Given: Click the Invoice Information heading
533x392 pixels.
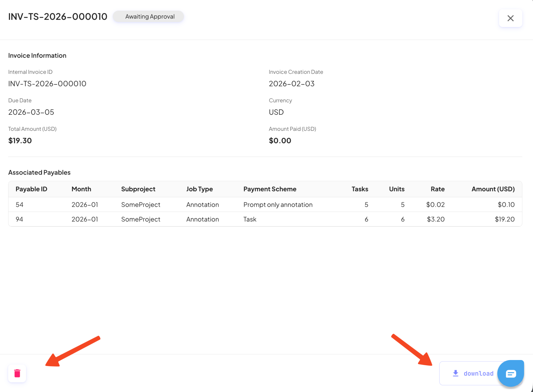Looking at the screenshot, I should [x=37, y=55].
